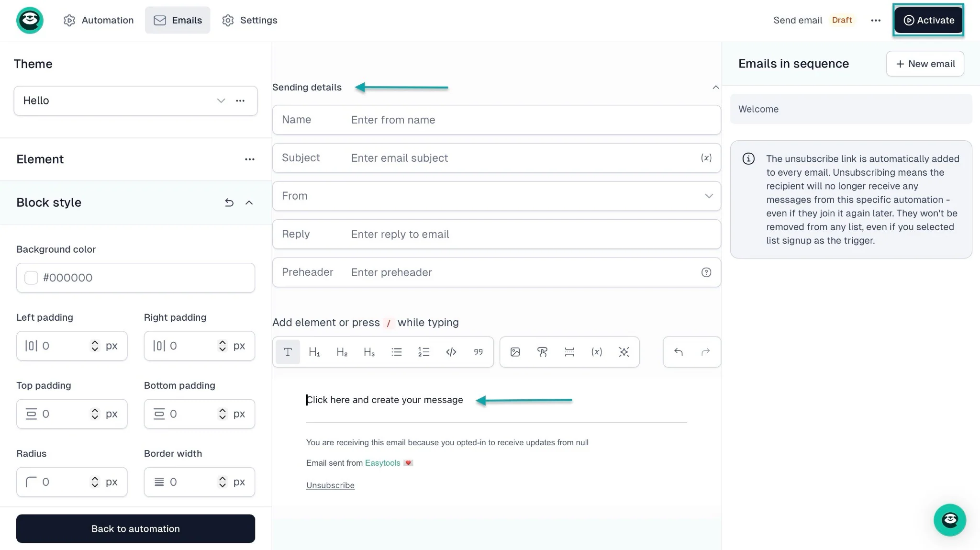Image resolution: width=980 pixels, height=550 pixels.
Task: Collapse the Sending details section
Action: click(715, 87)
